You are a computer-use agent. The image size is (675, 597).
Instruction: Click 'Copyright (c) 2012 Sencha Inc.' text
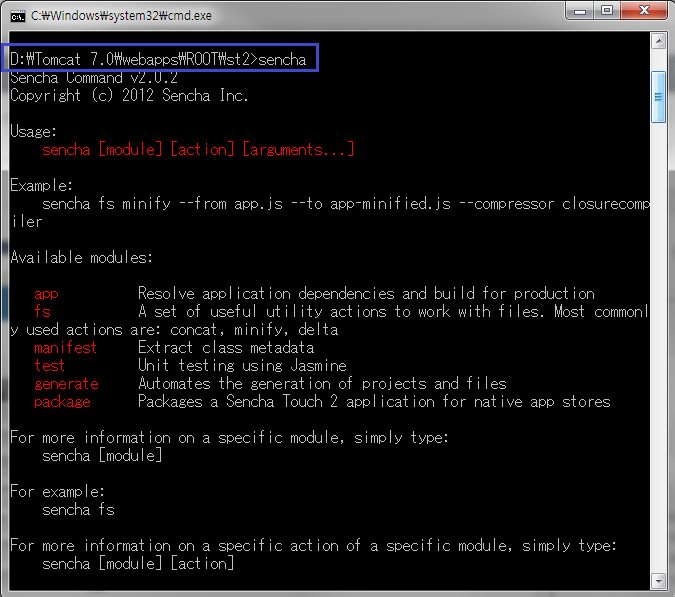[129, 96]
